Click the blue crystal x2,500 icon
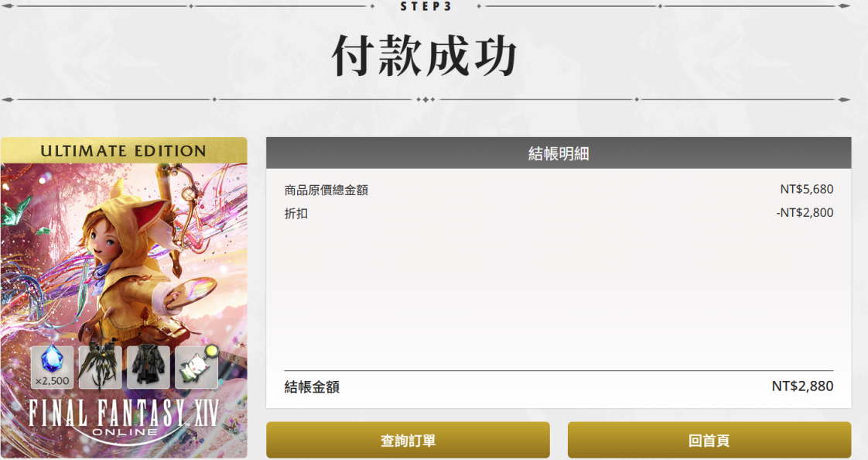This screenshot has height=460, width=868. click(52, 367)
